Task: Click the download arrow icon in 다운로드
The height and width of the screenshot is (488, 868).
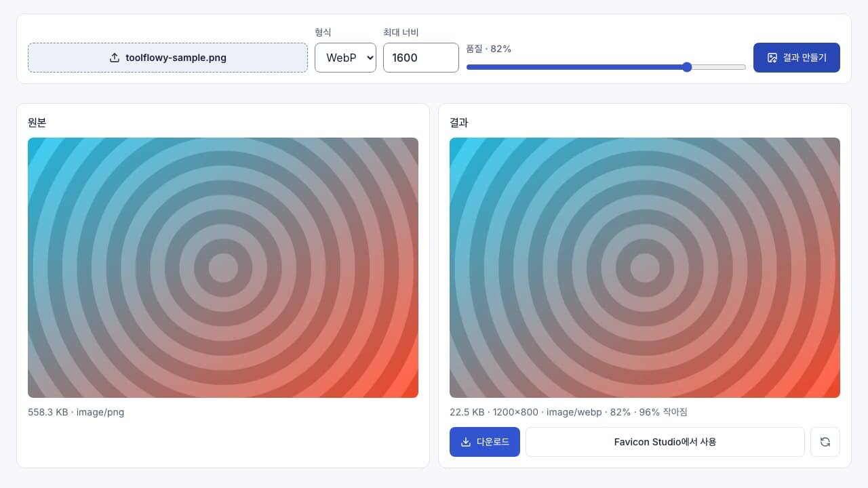Action: pyautogui.click(x=466, y=442)
